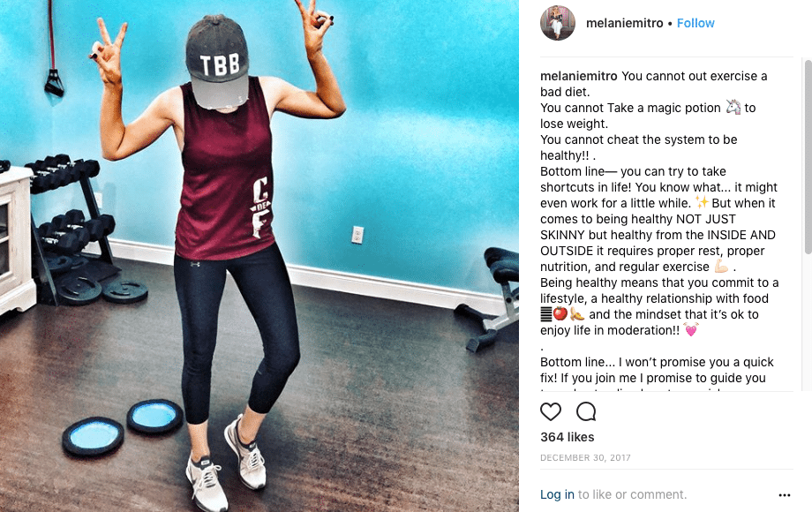Open the December 30, 2017 timestamp

[585, 457]
